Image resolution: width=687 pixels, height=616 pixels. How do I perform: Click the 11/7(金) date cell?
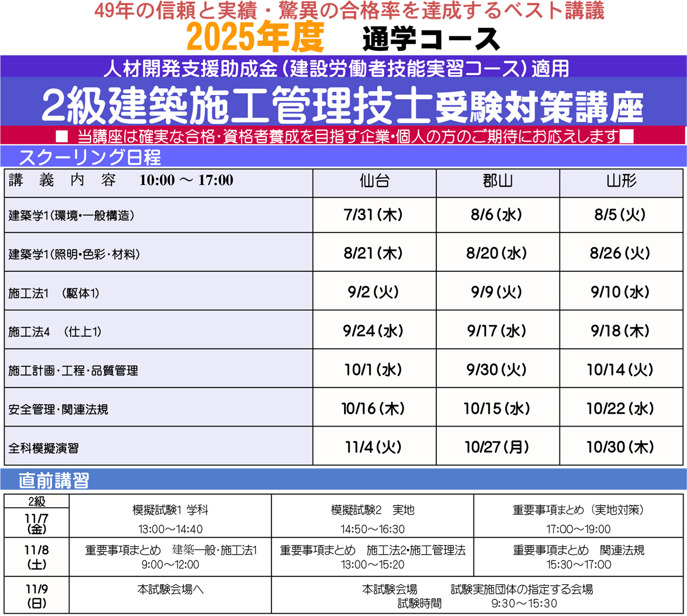tap(37, 523)
